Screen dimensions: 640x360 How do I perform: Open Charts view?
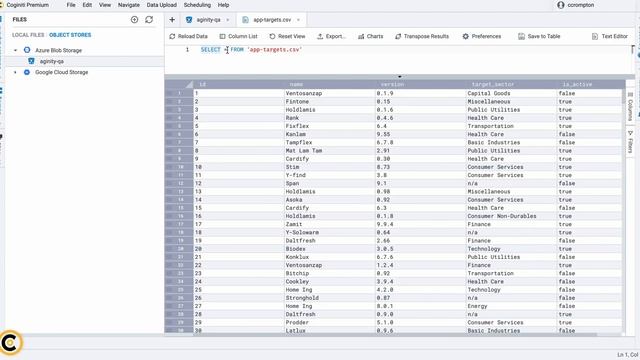[371, 36]
